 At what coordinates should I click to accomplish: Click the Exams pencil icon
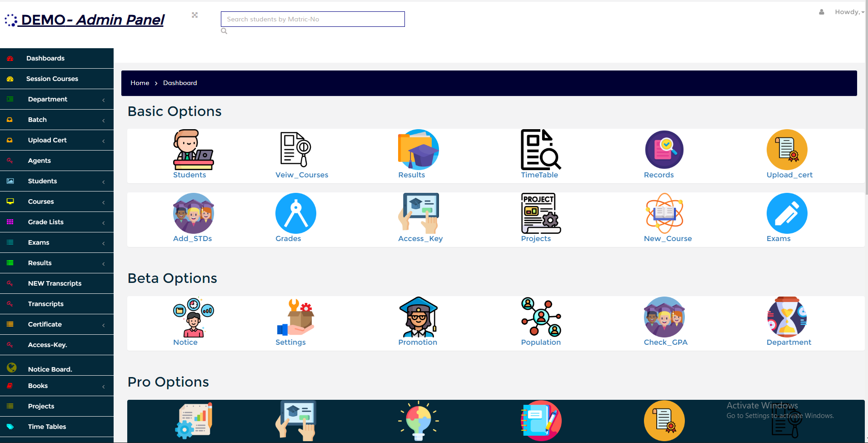(x=787, y=213)
